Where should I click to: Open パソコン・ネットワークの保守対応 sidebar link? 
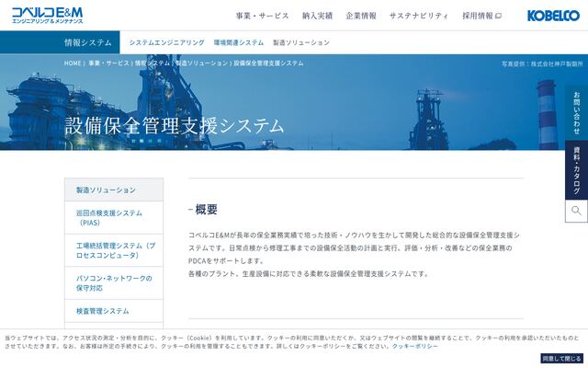click(x=114, y=283)
